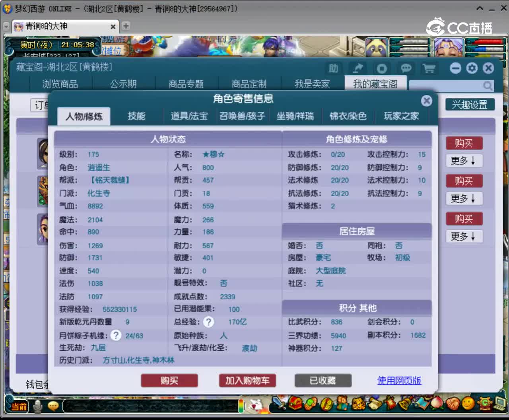
Task: Open the 使用网页版 link
Action: (399, 381)
